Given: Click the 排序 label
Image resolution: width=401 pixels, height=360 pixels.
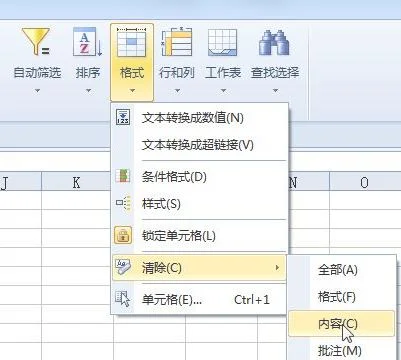Looking at the screenshot, I should point(88,72).
